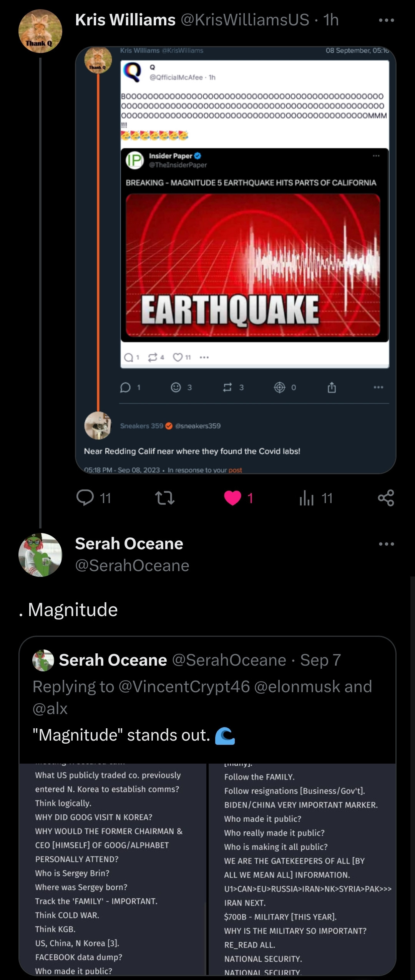415x980 pixels.
Task: Open the @SerahOceane handle link
Action: [132, 565]
